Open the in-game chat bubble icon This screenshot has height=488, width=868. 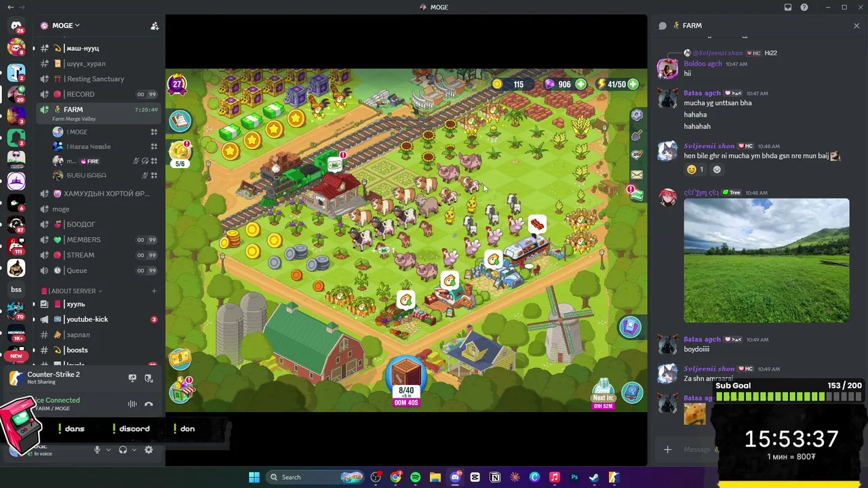(637, 155)
